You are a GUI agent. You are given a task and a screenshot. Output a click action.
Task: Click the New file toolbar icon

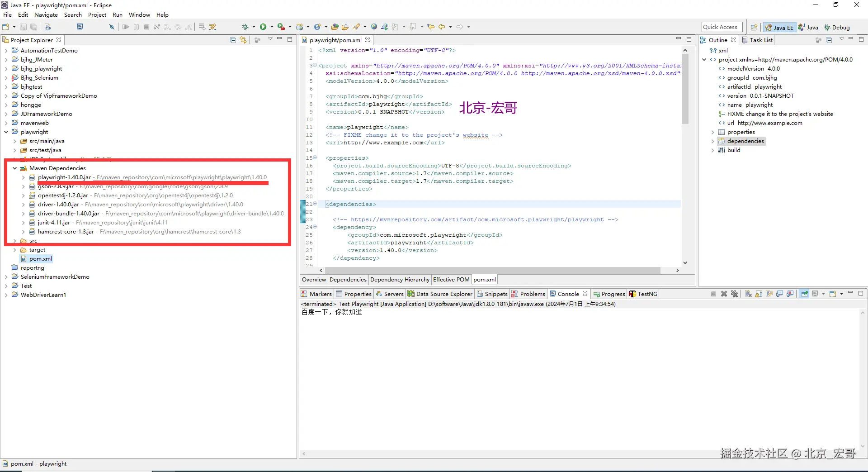6,27
